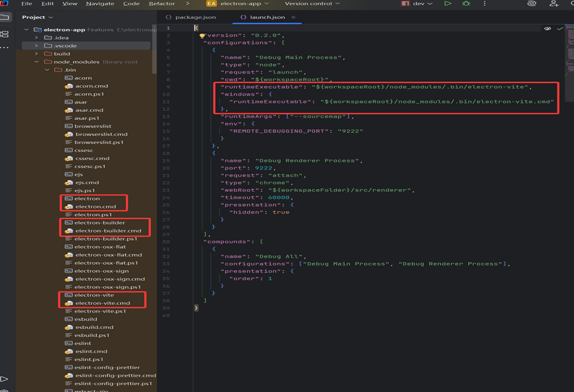Click the add collaborator person icon
The height and width of the screenshot is (392, 574).
point(554,4)
